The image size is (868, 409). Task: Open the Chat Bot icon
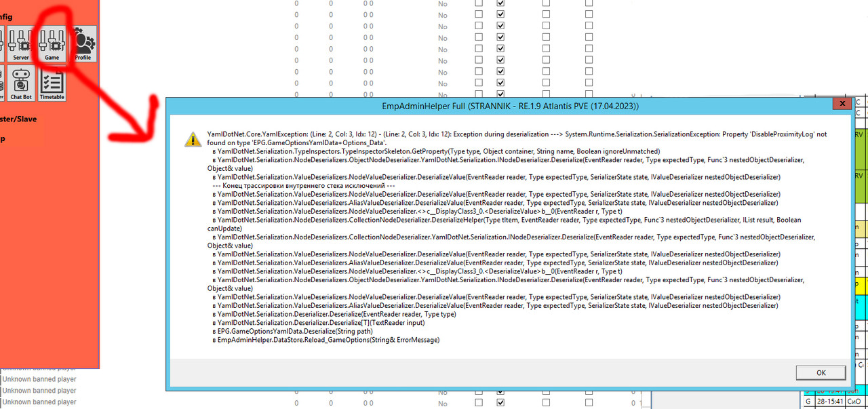21,84
